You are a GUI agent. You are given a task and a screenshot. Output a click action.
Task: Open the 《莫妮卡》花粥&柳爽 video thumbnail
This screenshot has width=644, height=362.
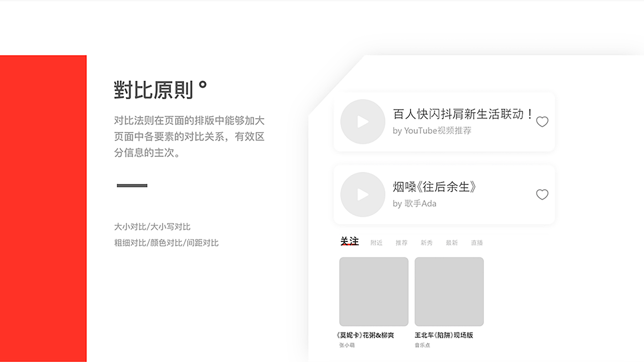pos(373,291)
